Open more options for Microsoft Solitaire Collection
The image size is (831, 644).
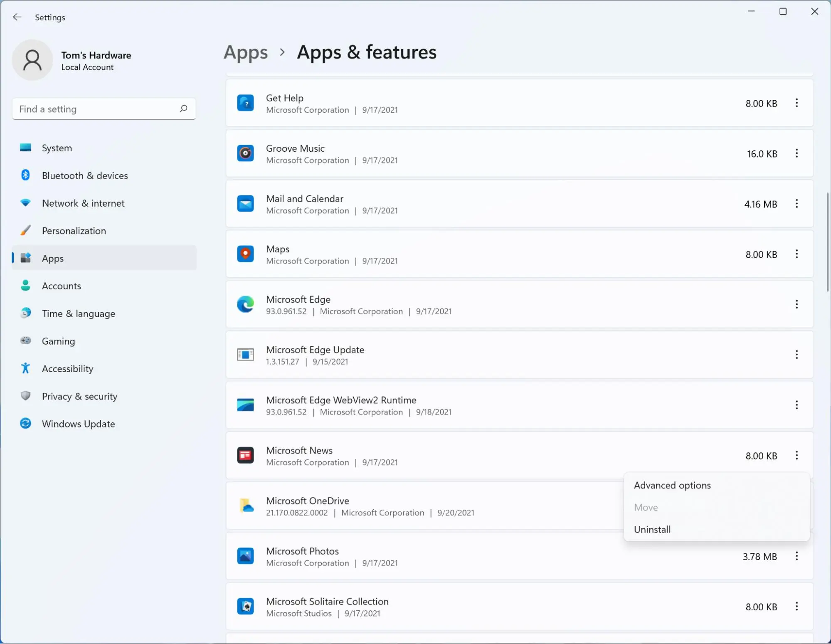(796, 607)
